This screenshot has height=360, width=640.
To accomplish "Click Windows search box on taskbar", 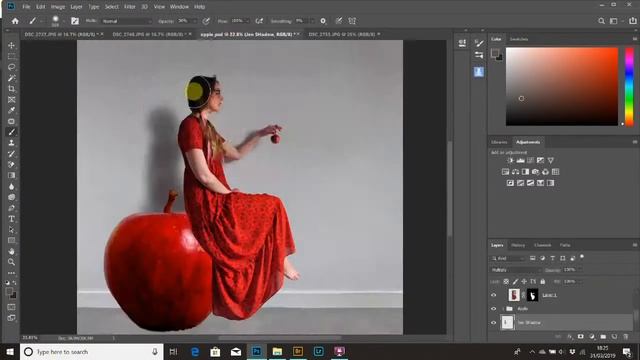I will (x=91, y=351).
